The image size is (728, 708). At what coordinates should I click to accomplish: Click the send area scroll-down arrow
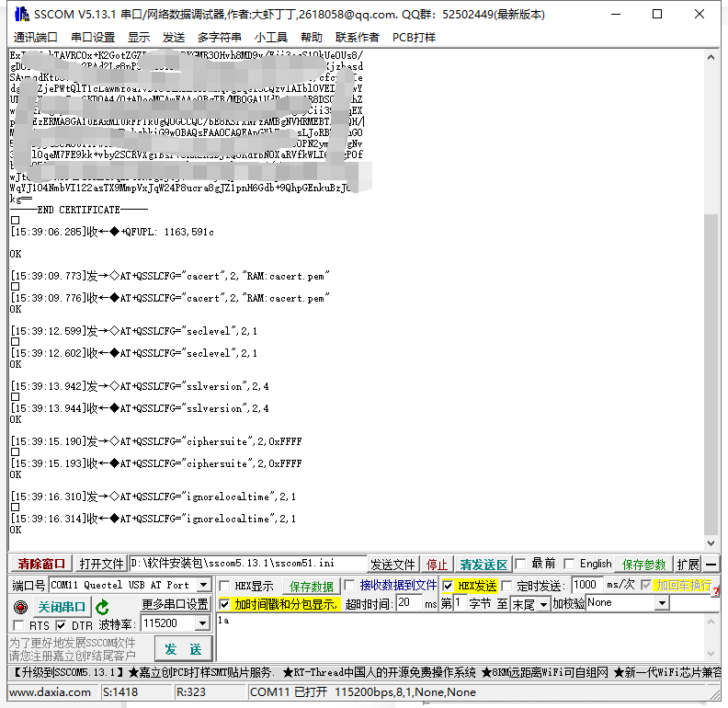pyautogui.click(x=711, y=653)
